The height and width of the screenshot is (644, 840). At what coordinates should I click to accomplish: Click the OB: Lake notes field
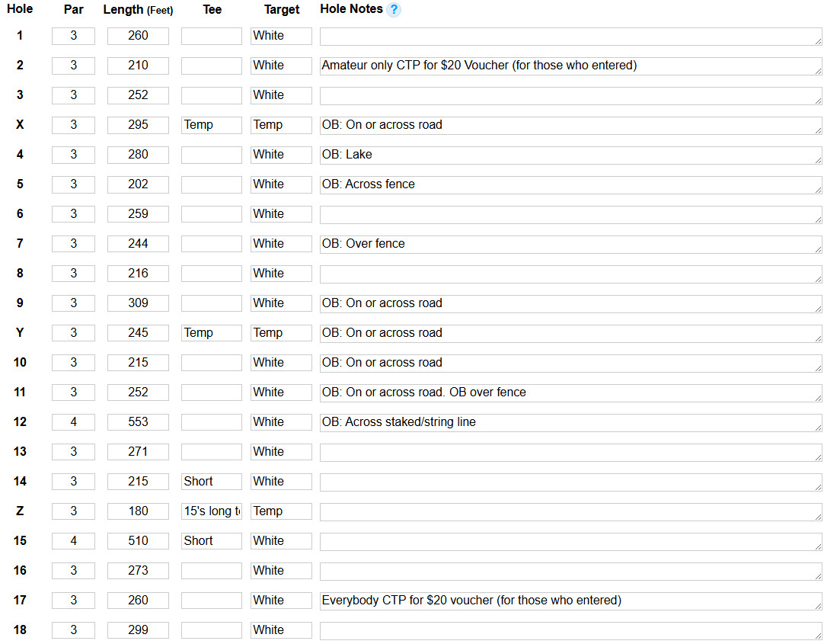(571, 155)
